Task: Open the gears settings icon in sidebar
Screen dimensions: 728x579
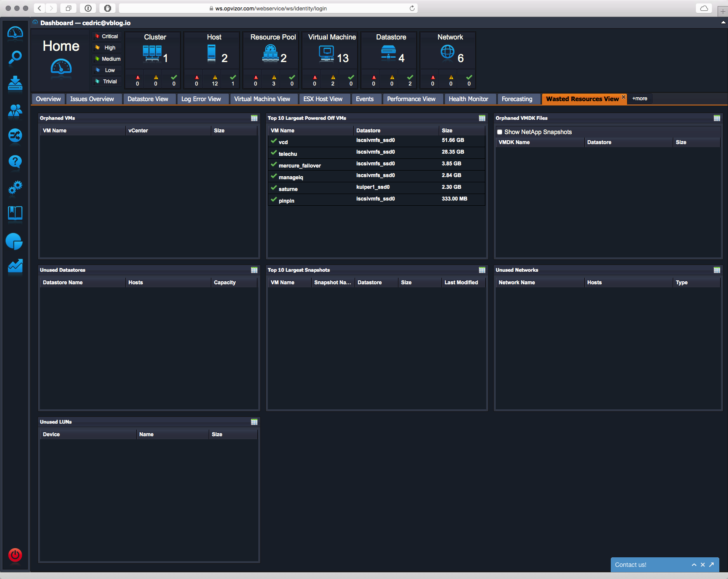Action: [x=15, y=188]
